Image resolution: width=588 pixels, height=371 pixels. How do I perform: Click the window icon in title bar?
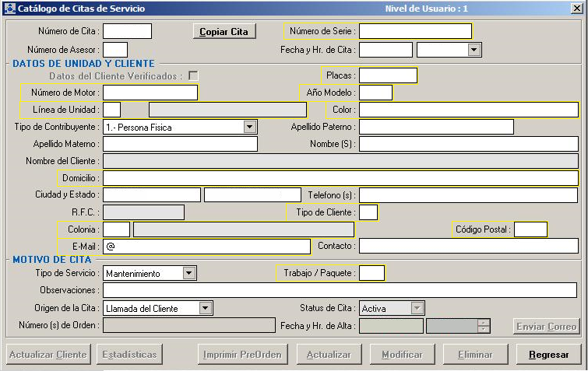point(9,9)
